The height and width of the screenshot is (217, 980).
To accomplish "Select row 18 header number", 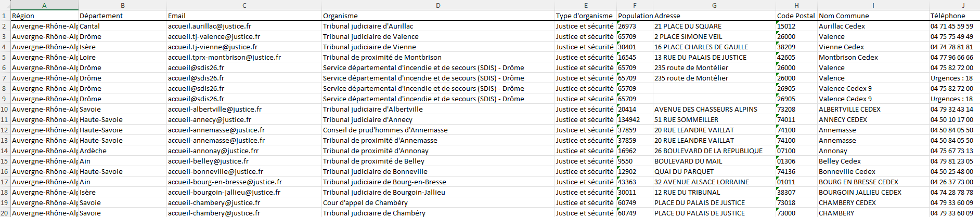I will (5, 192).
